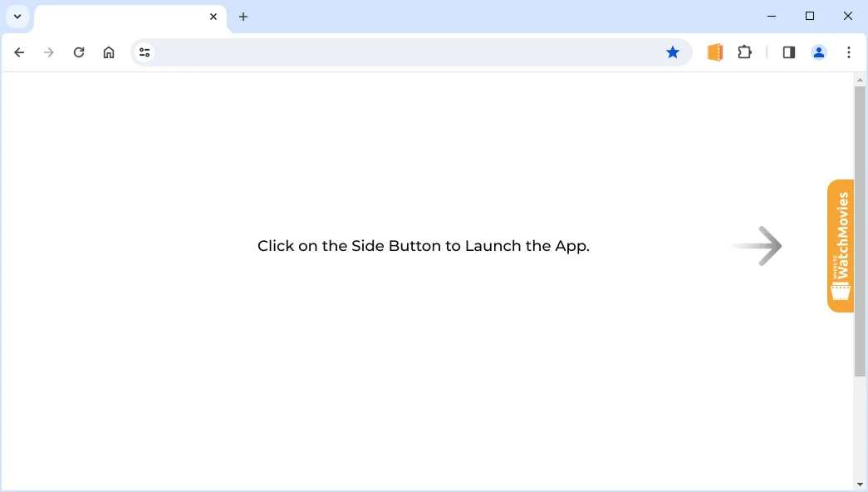Click the scrollbar down arrow
The image size is (868, 492).
[x=860, y=485]
